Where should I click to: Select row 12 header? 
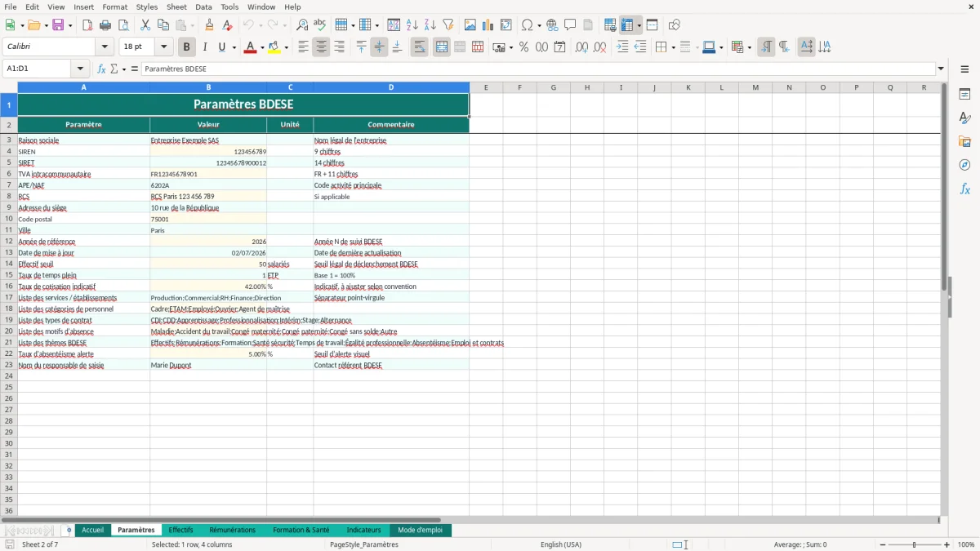(9, 242)
